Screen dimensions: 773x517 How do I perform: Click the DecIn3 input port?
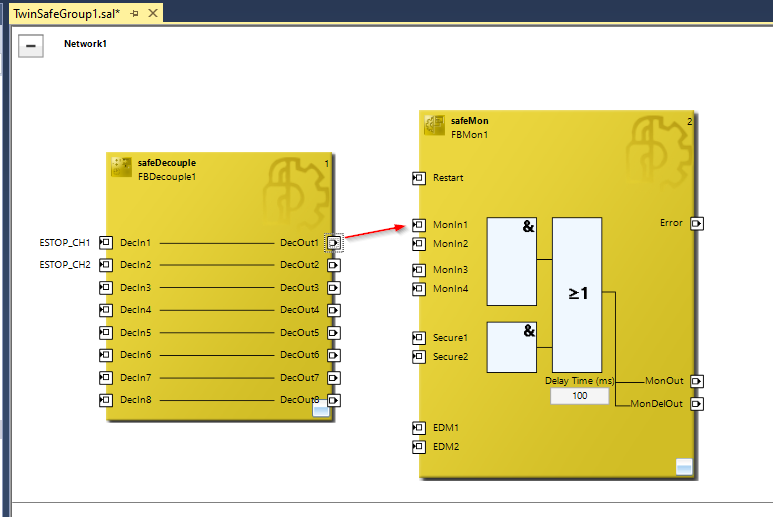[x=106, y=287]
